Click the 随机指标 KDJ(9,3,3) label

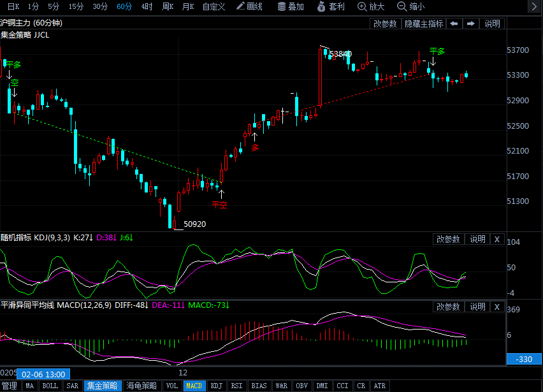pos(35,238)
